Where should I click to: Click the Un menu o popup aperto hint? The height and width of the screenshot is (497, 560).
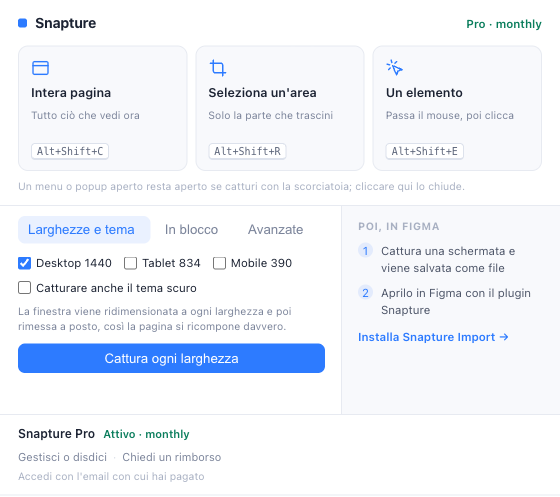pos(241,186)
